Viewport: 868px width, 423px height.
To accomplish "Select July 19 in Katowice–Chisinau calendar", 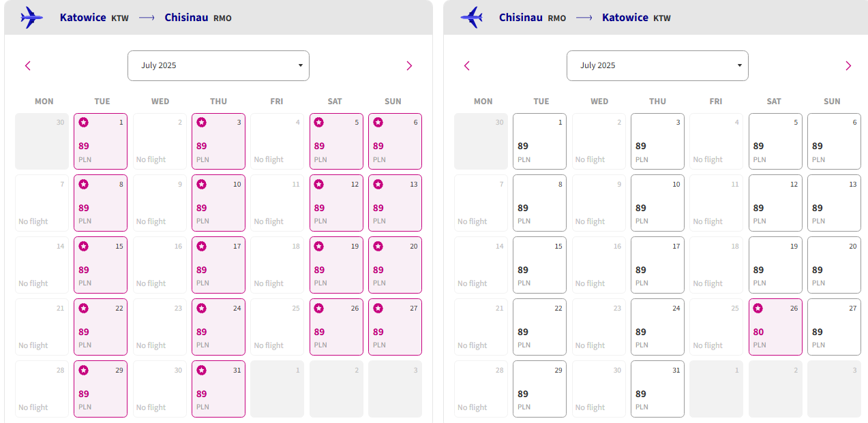I will 336,265.
